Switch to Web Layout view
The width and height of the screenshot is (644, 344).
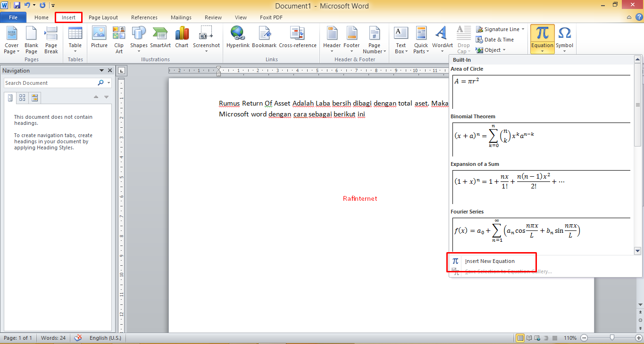point(537,338)
